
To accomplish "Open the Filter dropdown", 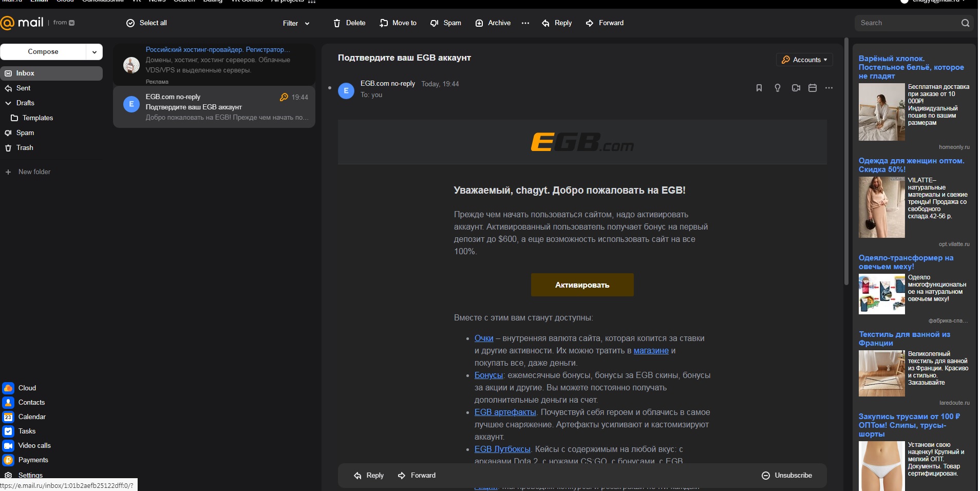I will [x=296, y=23].
